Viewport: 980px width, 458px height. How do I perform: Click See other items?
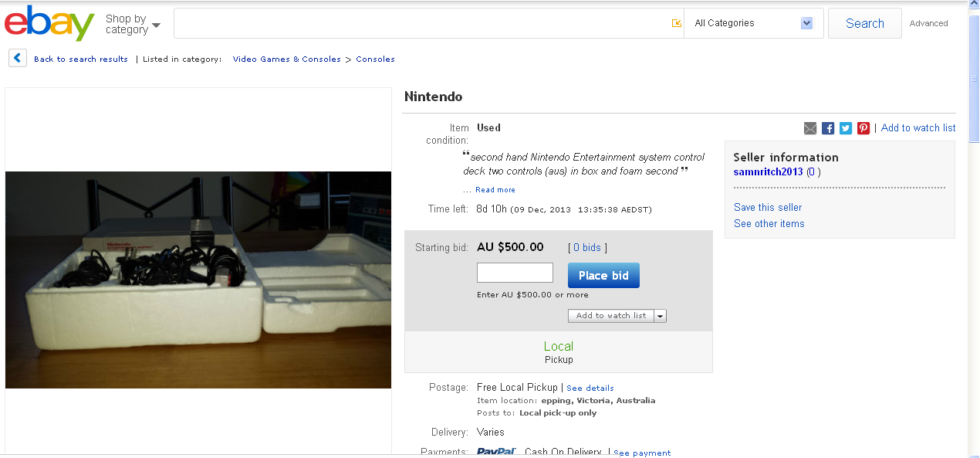coord(769,223)
